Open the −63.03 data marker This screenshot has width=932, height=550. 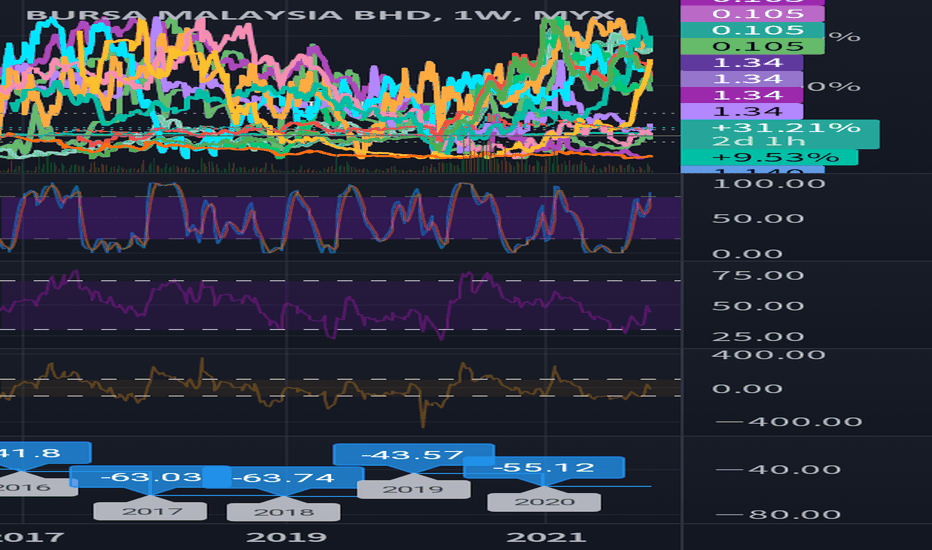(x=150, y=477)
